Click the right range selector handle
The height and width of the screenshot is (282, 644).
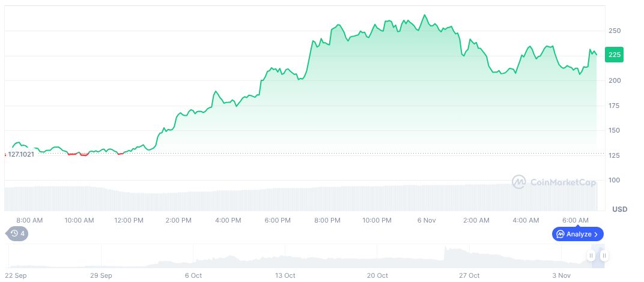click(604, 256)
